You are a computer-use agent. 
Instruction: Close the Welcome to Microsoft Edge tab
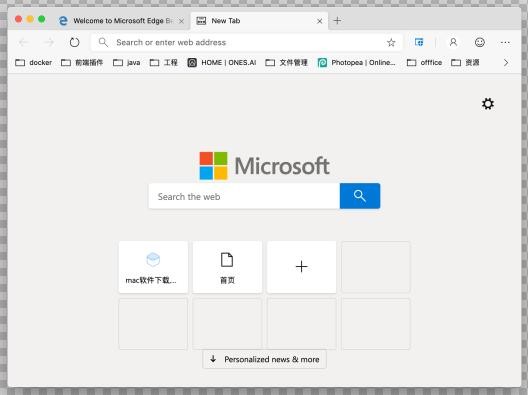click(181, 21)
